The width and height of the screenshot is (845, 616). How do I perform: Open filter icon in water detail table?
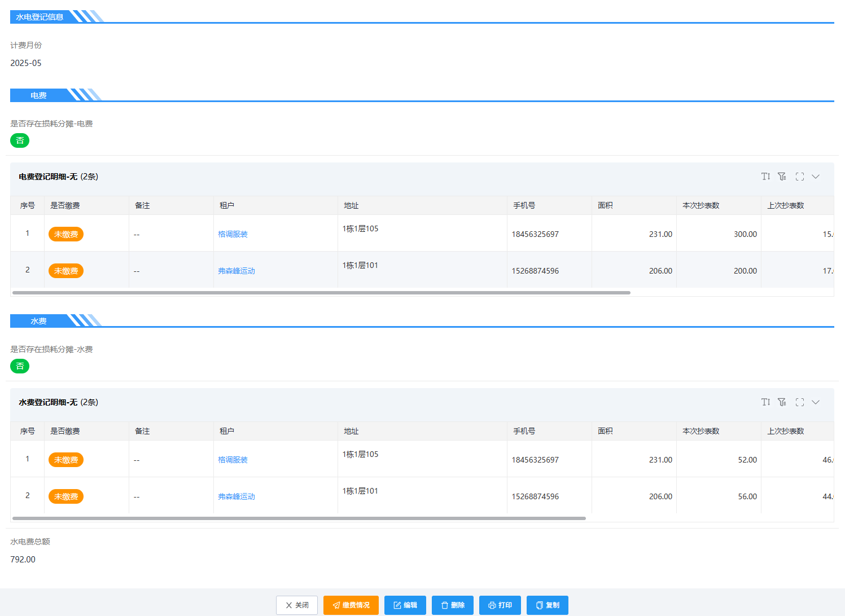782,402
